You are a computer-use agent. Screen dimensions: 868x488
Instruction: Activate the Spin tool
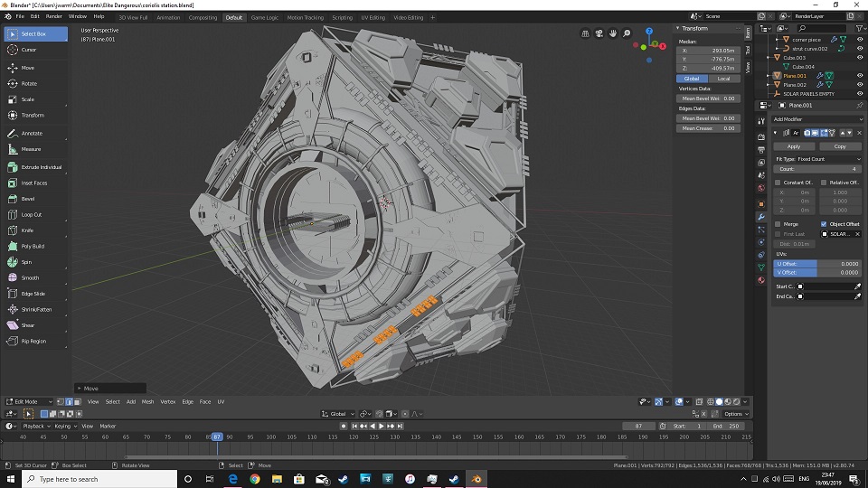click(36, 262)
